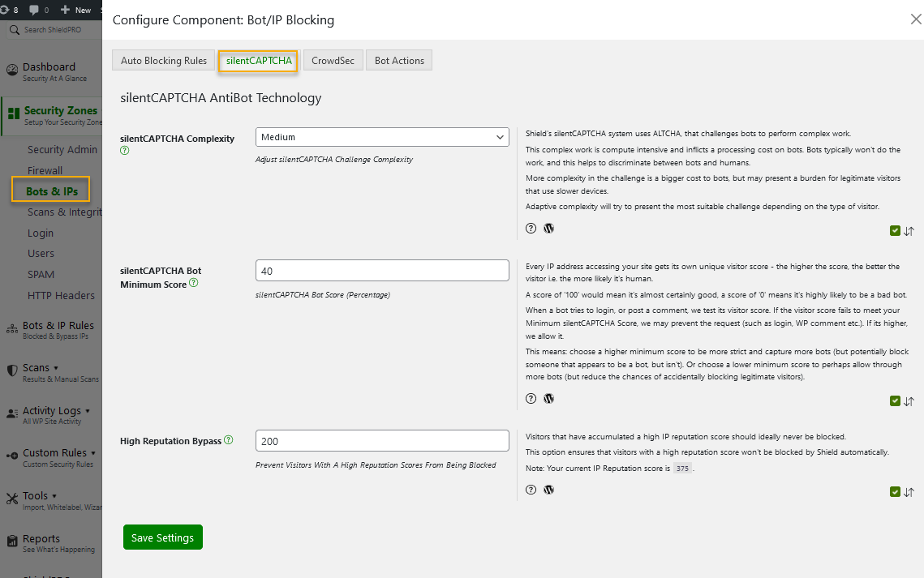
Task: Click the search magnifier icon in sidebar
Action: [x=15, y=29]
